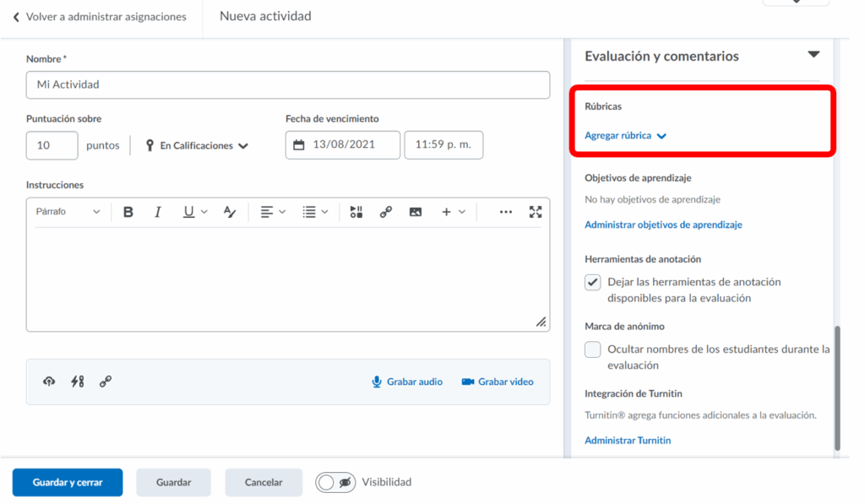The width and height of the screenshot is (865, 504).
Task: Collapse the Evaluación y comentarios section
Action: pyautogui.click(x=813, y=56)
